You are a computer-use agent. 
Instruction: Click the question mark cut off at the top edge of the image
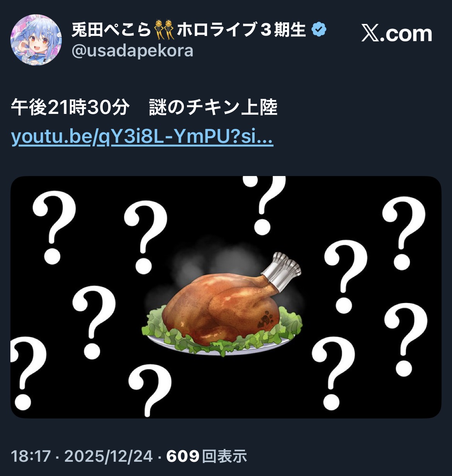pos(265,205)
